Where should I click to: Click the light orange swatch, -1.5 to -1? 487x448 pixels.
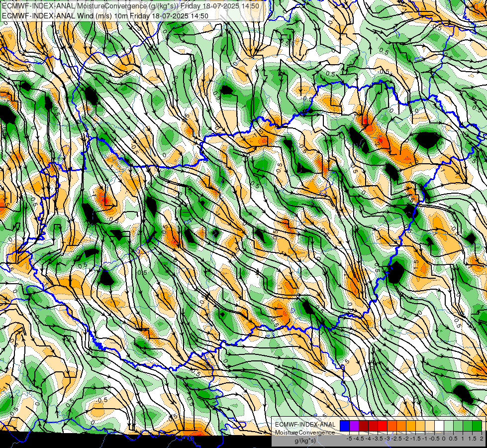420,426
